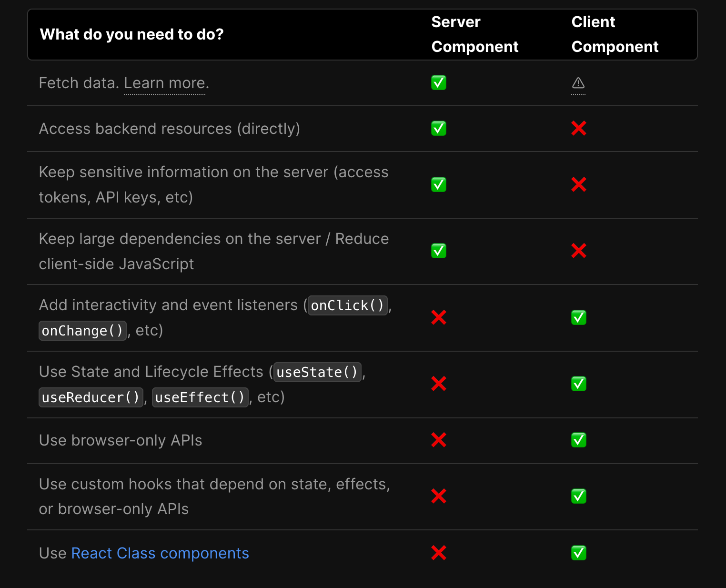726x588 pixels.
Task: Click green check in browser-only APIs row
Action: pos(579,440)
